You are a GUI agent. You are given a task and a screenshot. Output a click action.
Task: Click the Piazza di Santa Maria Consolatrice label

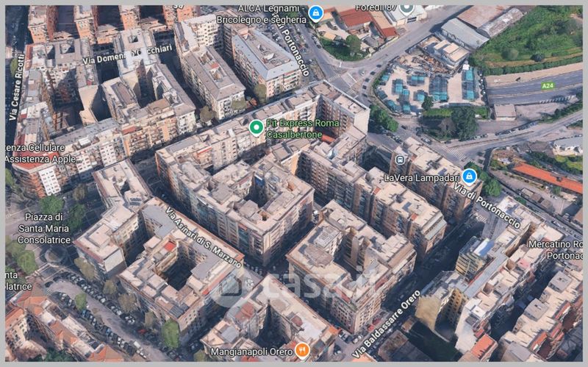pos(44,228)
